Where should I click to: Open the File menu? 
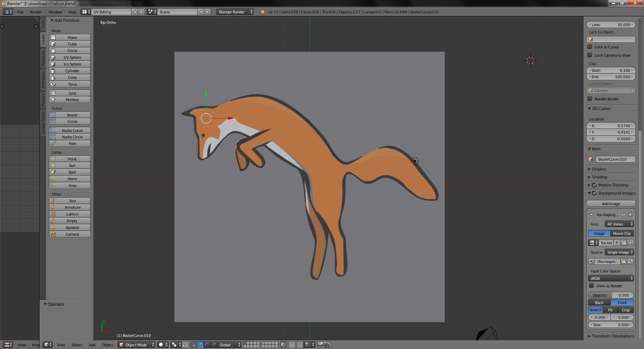click(x=20, y=12)
